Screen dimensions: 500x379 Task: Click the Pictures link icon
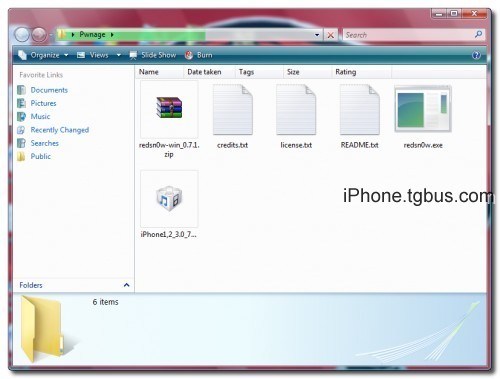21,103
